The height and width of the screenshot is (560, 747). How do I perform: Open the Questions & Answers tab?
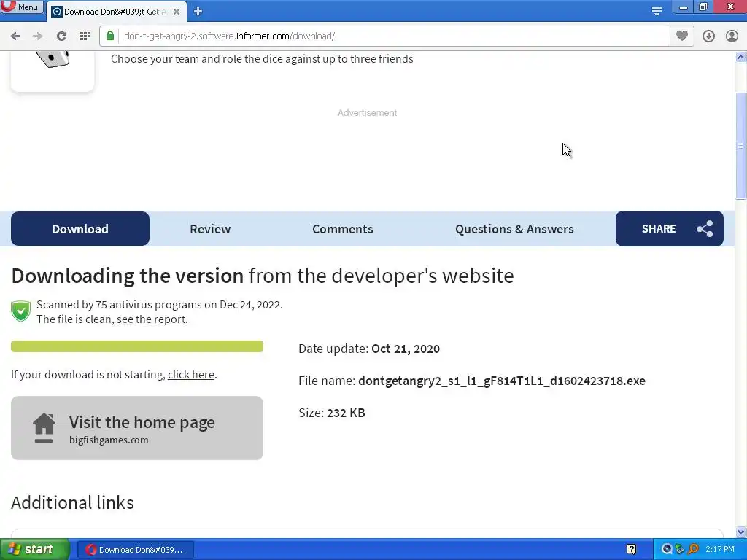pyautogui.click(x=514, y=228)
